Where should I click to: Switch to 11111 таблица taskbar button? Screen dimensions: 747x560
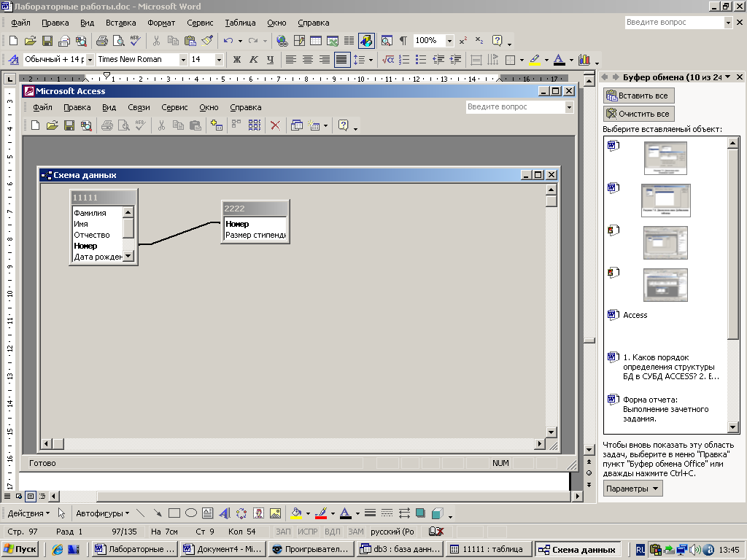(x=489, y=549)
